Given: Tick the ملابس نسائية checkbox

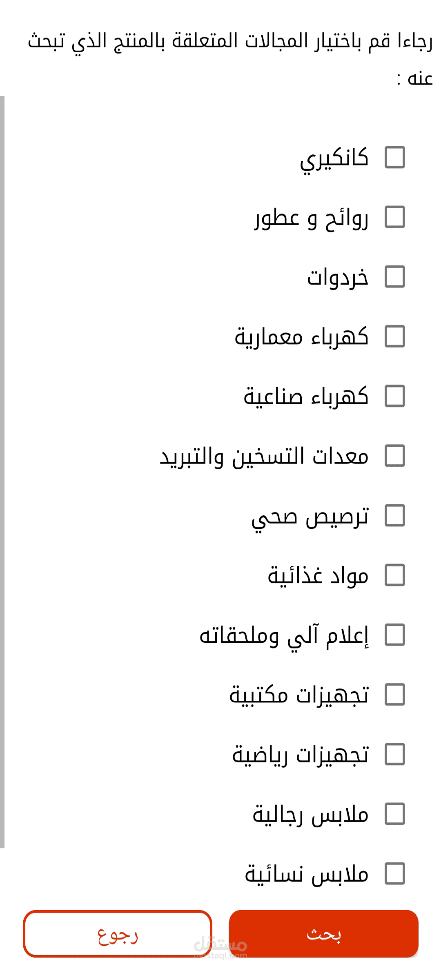Looking at the screenshot, I should click(394, 873).
